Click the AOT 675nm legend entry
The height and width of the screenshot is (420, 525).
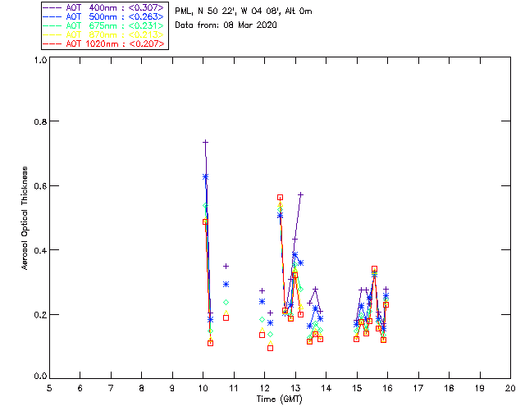point(104,25)
